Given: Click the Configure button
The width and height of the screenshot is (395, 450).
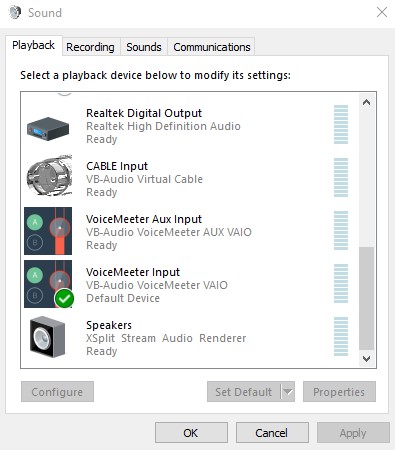Looking at the screenshot, I should 57,392.
